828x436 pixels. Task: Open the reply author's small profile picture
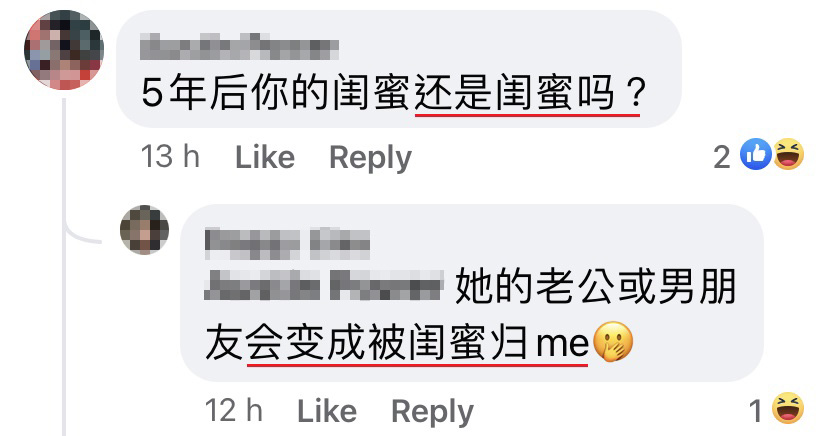pyautogui.click(x=144, y=230)
